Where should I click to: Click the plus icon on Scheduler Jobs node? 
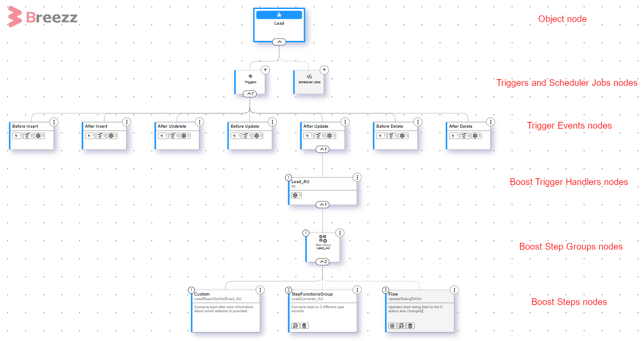(x=324, y=70)
